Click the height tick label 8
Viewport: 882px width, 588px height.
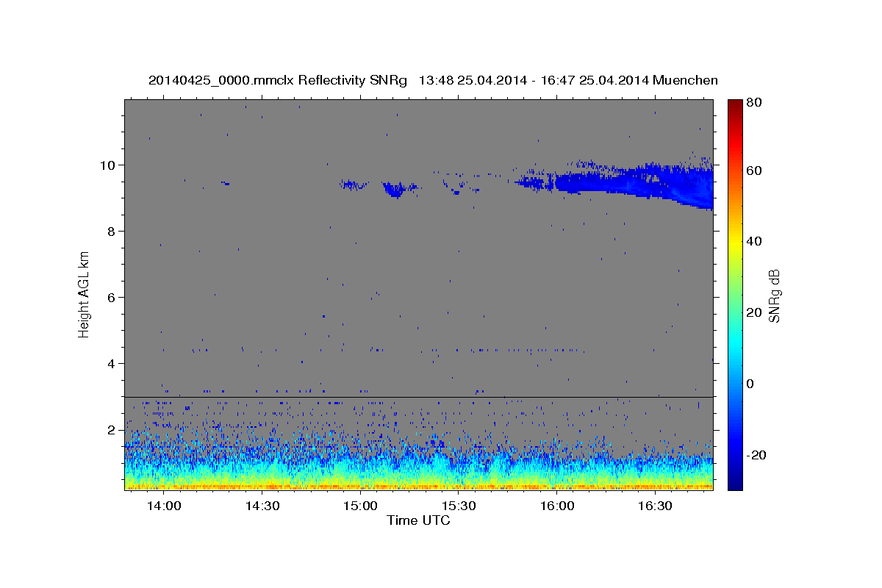[x=113, y=231]
